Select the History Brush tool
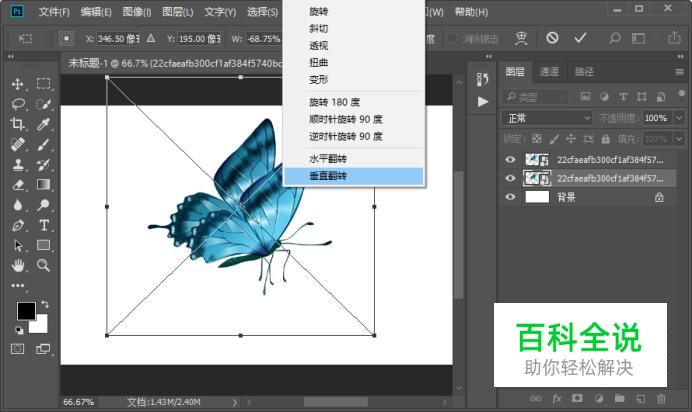Screen dimensions: 692x412 (43, 165)
